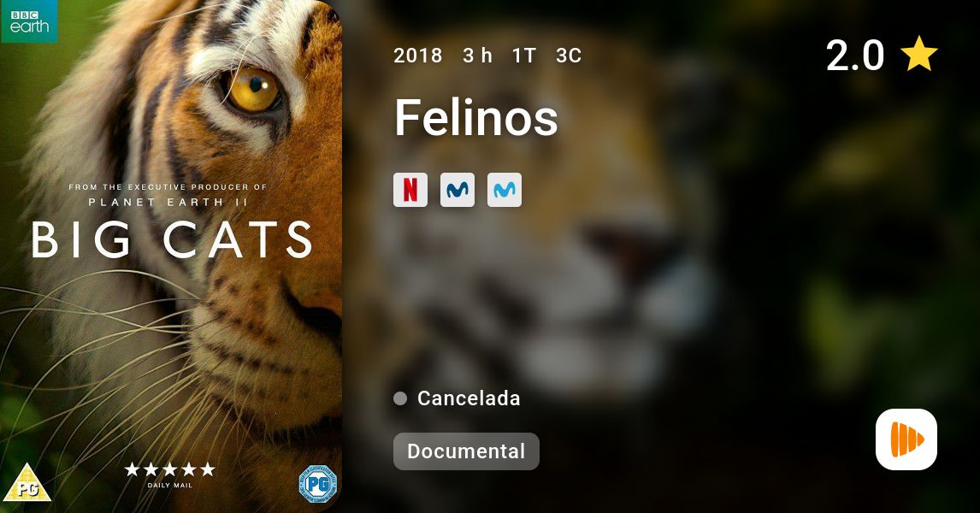Screen dimensions: 980x513
Task: Select the lighter blue Movistar provider icon
Action: (505, 190)
